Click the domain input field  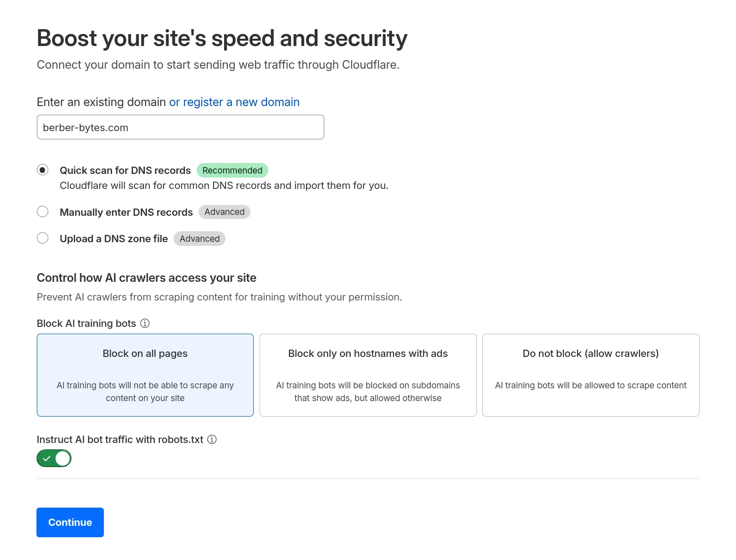(180, 127)
